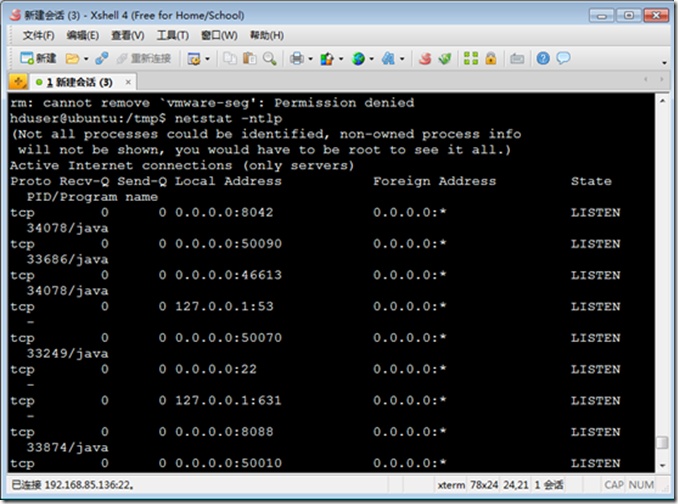Click the CAP indicator in status bar
The image size is (678, 504).
(x=614, y=485)
